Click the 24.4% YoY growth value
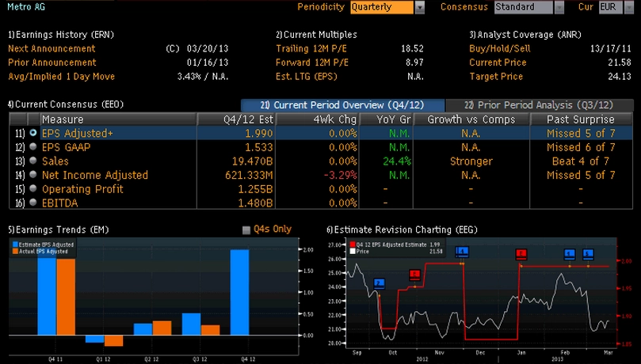 click(x=397, y=161)
